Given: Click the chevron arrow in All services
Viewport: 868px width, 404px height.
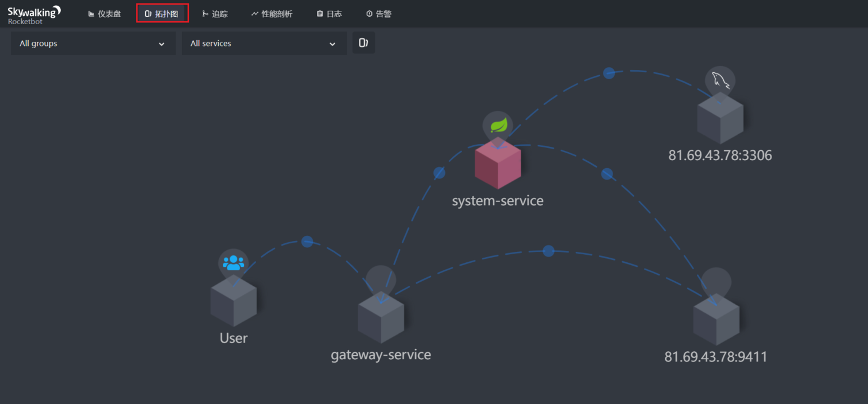Looking at the screenshot, I should tap(332, 44).
